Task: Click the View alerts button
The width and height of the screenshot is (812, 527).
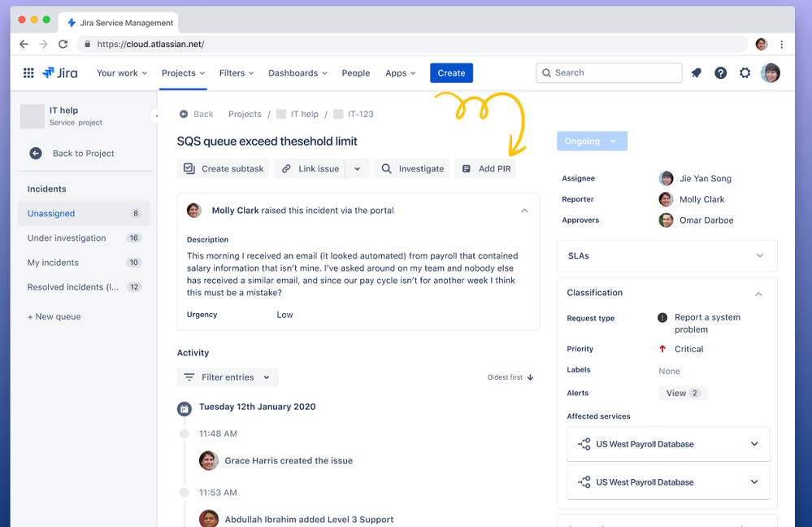Action: [683, 393]
